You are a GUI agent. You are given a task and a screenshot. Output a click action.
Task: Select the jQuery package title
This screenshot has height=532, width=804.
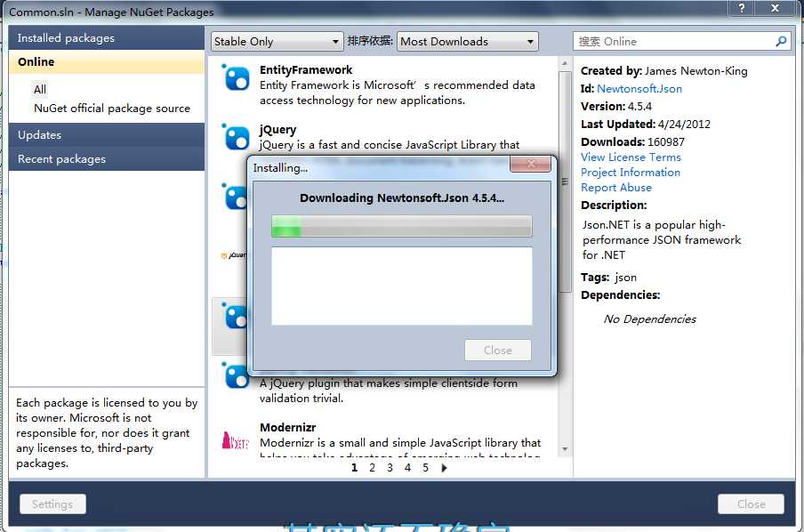click(x=277, y=130)
